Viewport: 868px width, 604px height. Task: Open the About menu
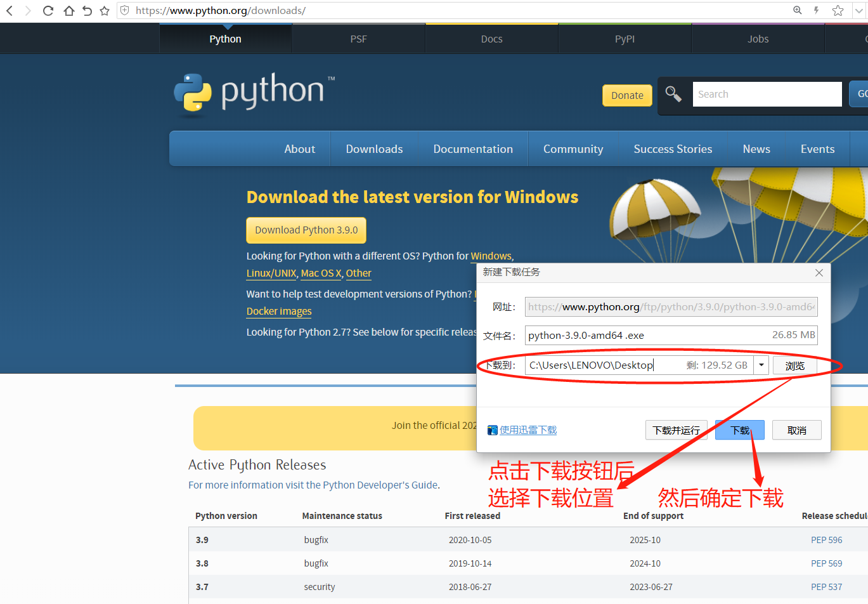click(x=300, y=149)
